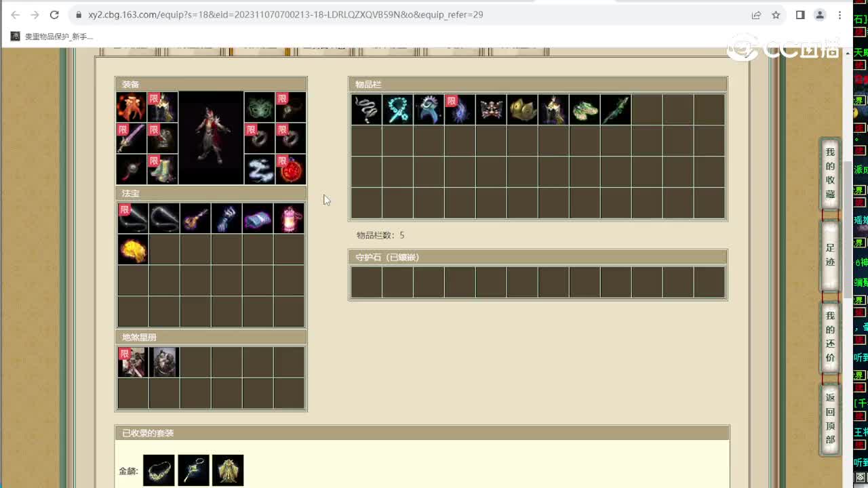
Task: Open the red round talisman equipment slot
Action: tap(290, 169)
